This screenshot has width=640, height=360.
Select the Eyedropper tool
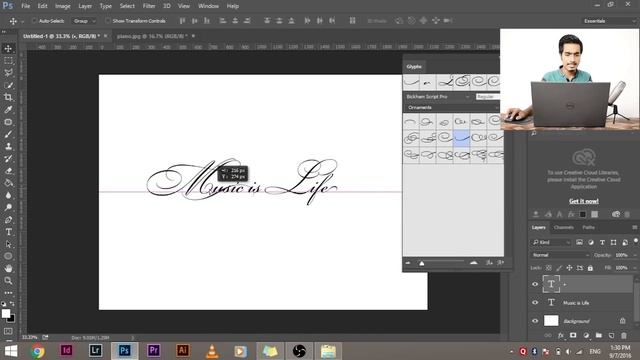(x=8, y=109)
